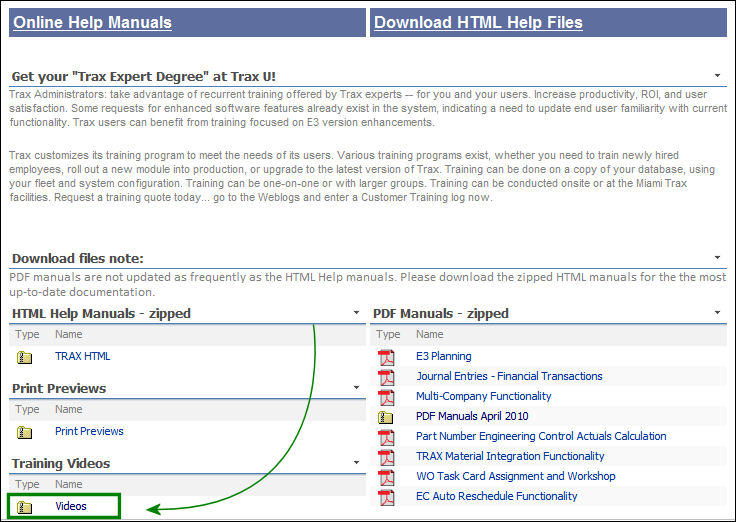Sort PDF Manuals list by Type column
This screenshot has width=736, height=522.
388,335
